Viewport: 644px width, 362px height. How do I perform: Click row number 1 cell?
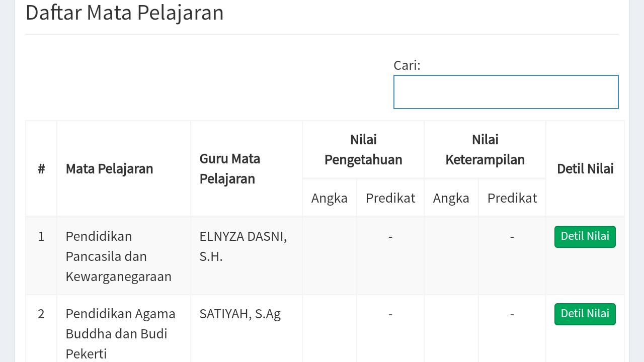(41, 236)
